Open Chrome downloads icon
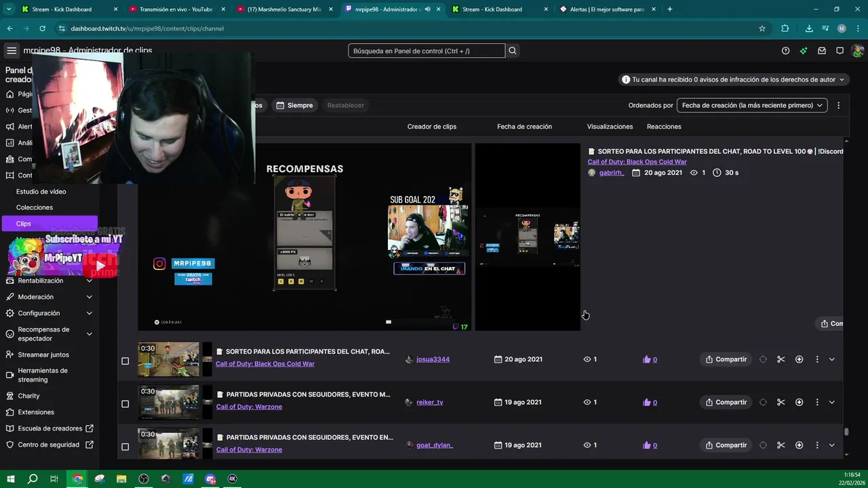 [809, 28]
